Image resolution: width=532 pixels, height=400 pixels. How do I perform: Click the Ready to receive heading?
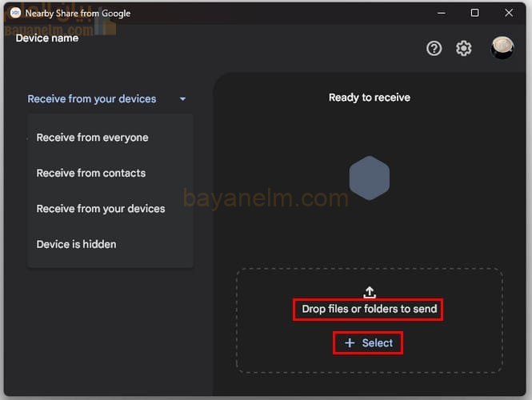[x=369, y=98]
